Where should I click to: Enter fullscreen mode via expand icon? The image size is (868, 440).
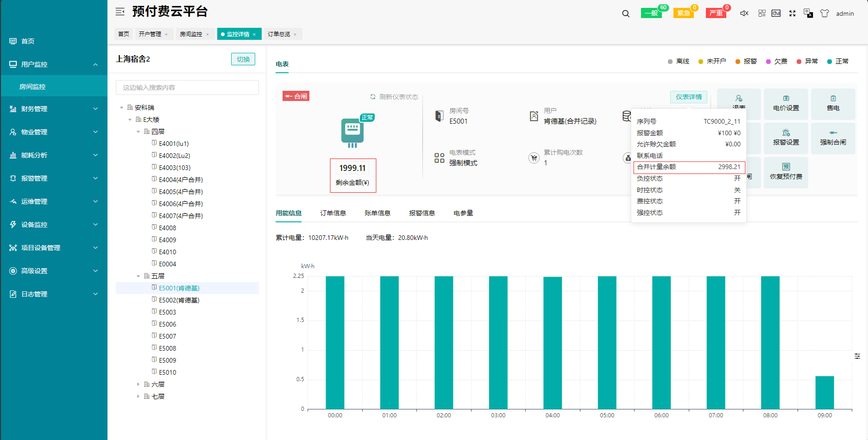[x=793, y=13]
